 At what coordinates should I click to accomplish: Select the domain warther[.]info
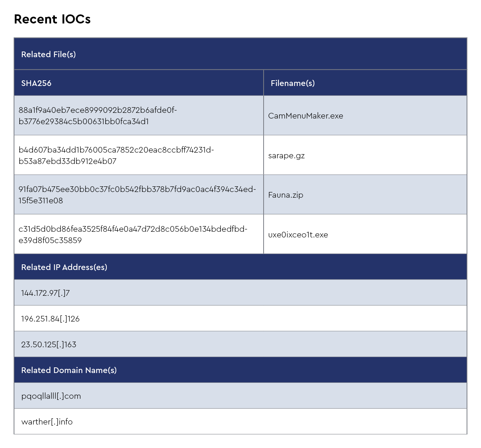tap(47, 422)
